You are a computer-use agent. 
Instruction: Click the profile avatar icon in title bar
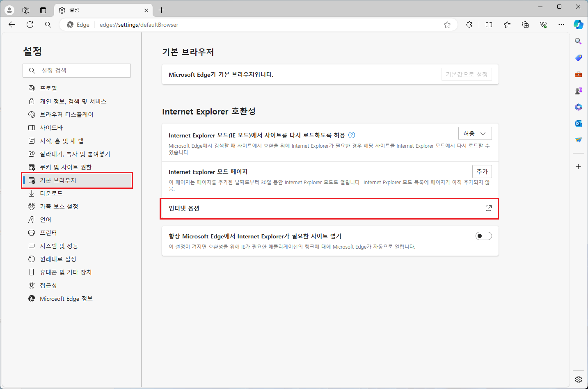pyautogui.click(x=9, y=10)
